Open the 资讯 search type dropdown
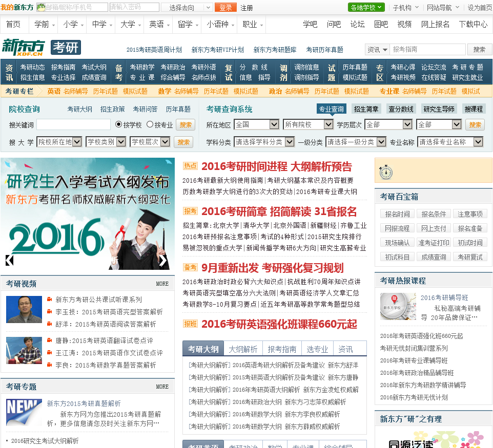This screenshot has height=448, width=493. [377, 49]
